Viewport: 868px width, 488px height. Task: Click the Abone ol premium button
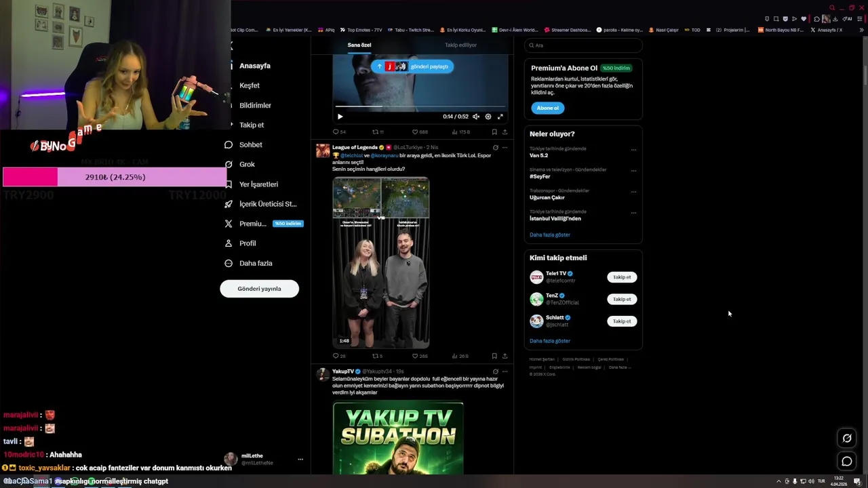point(547,108)
